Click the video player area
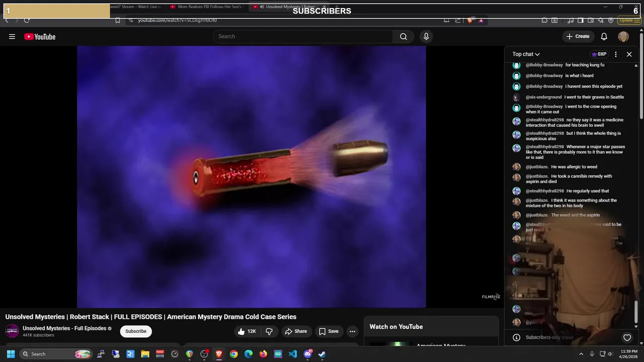644x362 pixels. point(252,176)
